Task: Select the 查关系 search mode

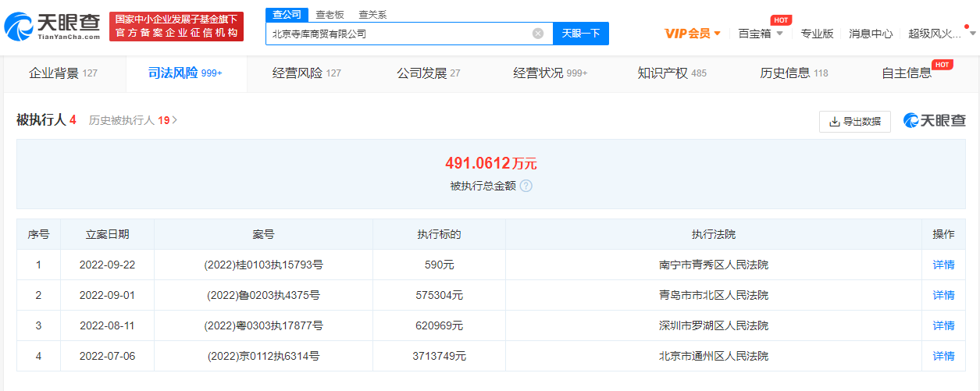Action: tap(372, 15)
